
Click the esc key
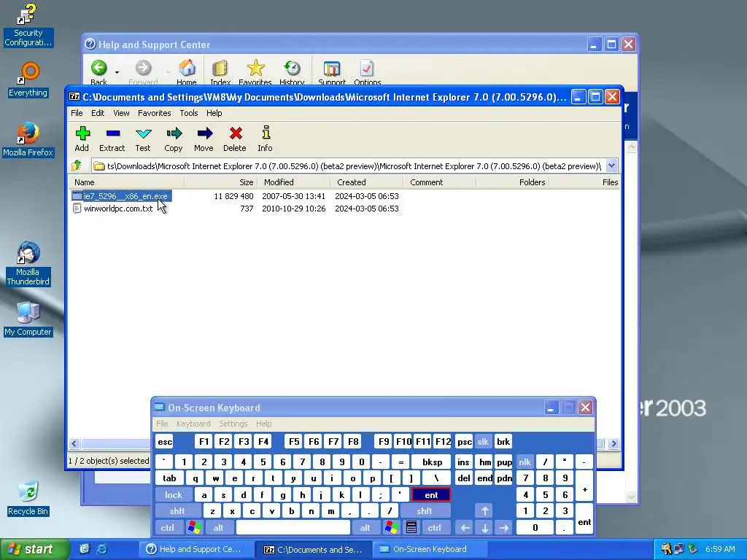coord(165,441)
